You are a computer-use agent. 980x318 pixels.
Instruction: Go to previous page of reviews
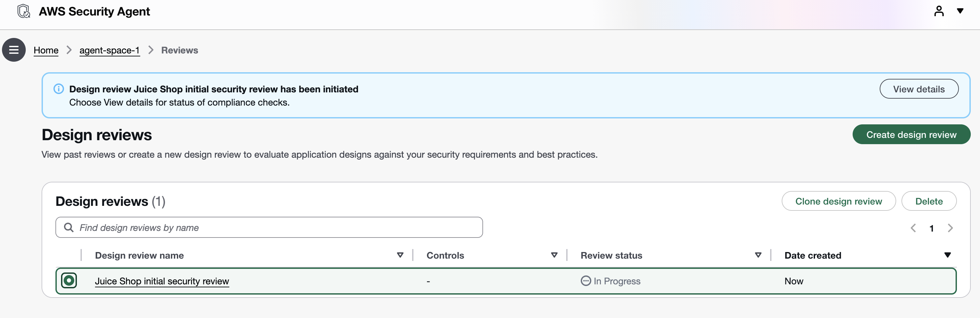pos(913,228)
